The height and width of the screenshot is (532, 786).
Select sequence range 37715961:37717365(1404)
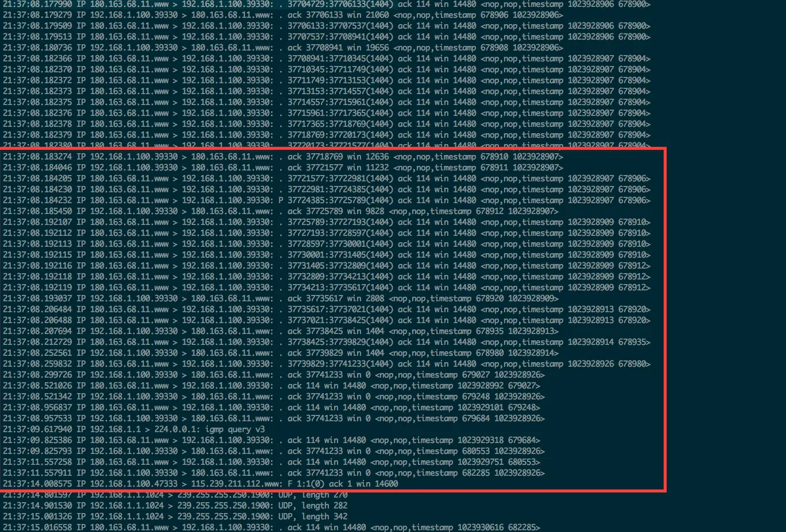340,113
